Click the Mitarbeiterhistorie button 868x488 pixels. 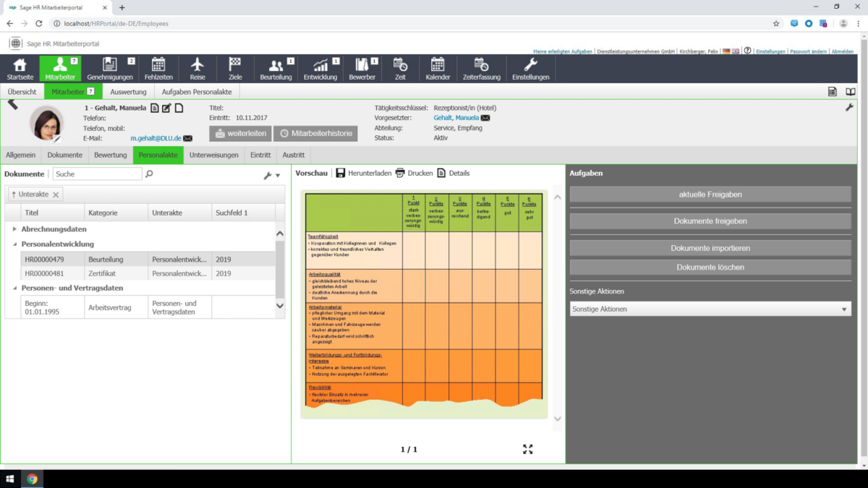click(x=315, y=134)
